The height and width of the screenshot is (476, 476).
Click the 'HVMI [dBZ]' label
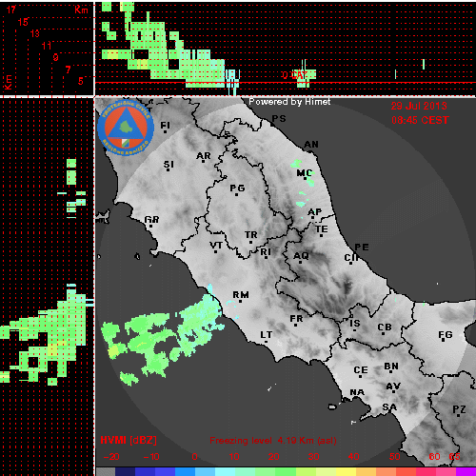[x=129, y=440]
